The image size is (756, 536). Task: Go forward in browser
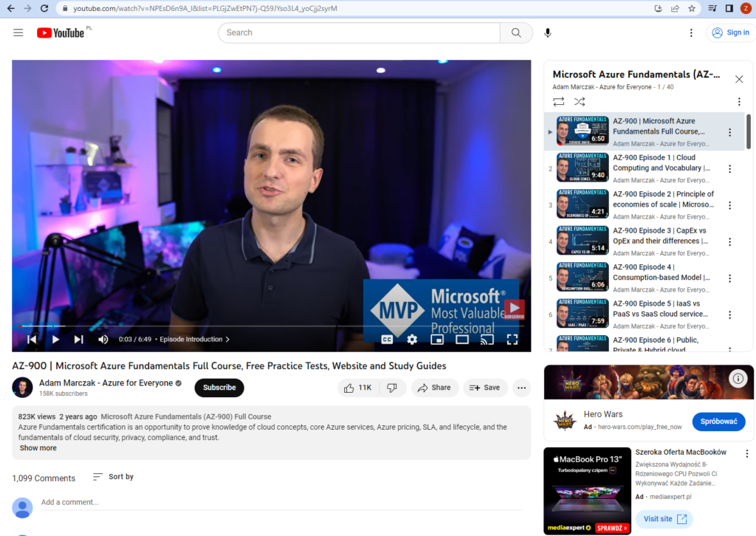[27, 8]
